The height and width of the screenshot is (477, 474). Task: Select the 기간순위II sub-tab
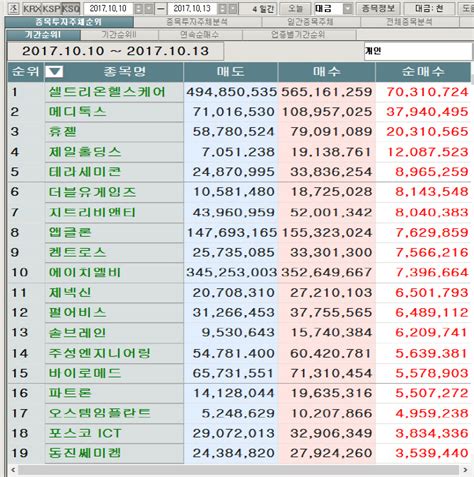pos(119,35)
